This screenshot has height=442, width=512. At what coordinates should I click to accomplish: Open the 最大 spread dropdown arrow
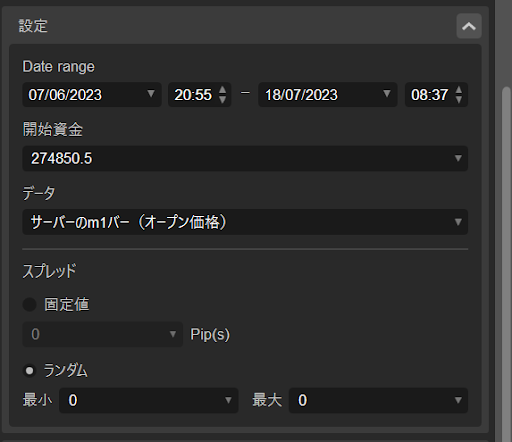(x=458, y=400)
